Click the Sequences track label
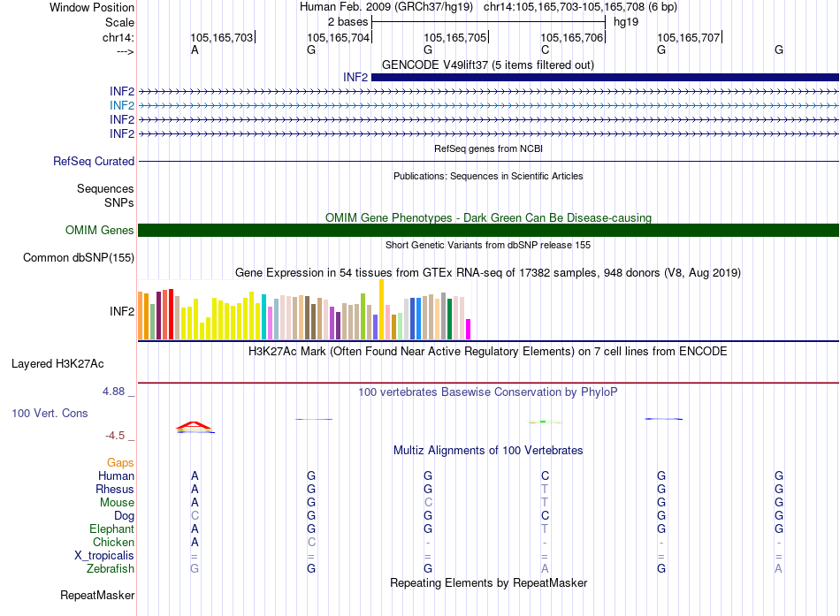Viewport: 840px width, 616px height. click(105, 188)
